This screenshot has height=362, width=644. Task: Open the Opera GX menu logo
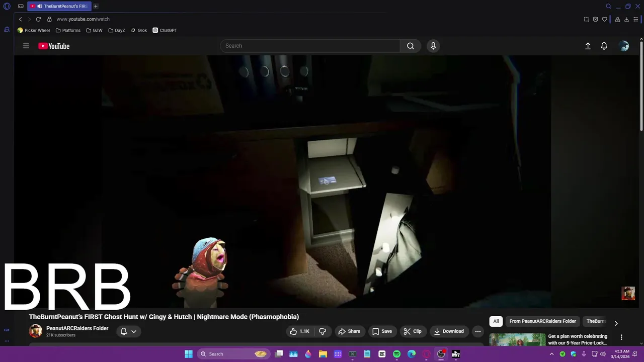click(7, 7)
